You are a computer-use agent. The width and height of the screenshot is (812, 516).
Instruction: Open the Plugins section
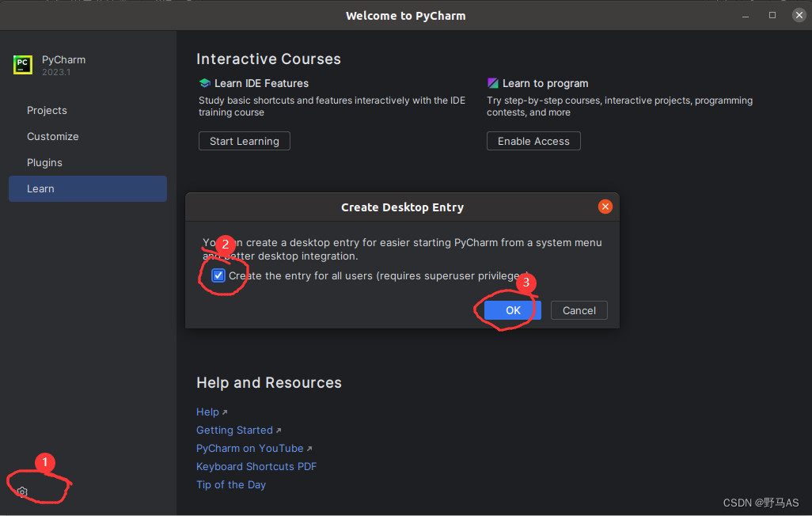(44, 162)
